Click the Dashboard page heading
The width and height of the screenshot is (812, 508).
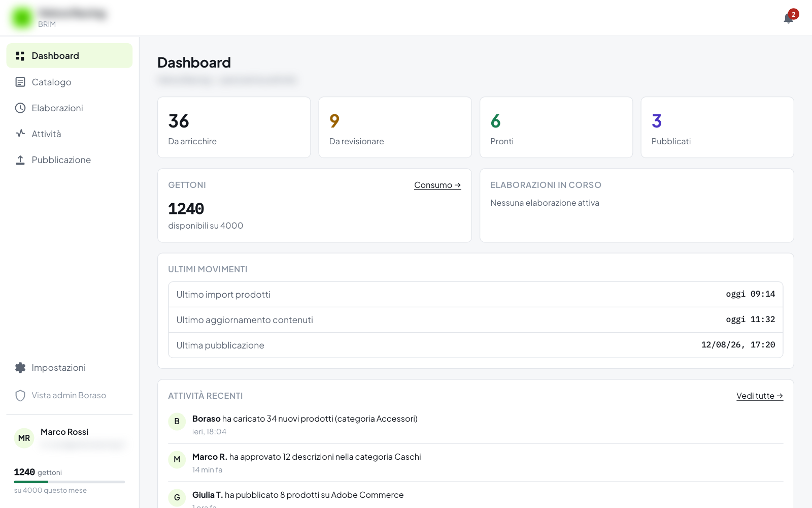coord(194,62)
